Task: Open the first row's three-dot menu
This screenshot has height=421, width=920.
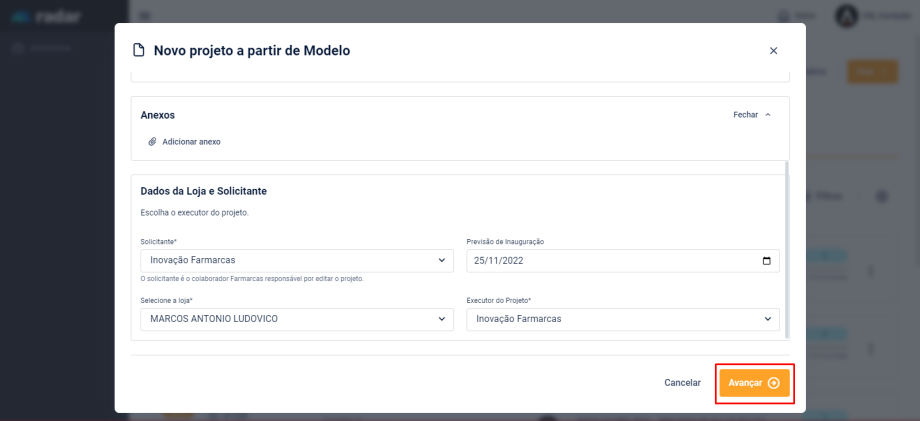Action: (x=869, y=272)
